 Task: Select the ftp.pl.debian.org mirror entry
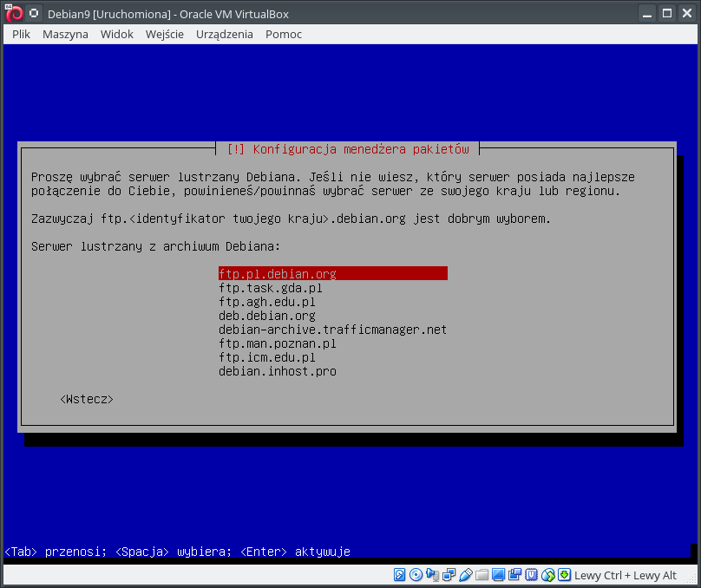278,274
